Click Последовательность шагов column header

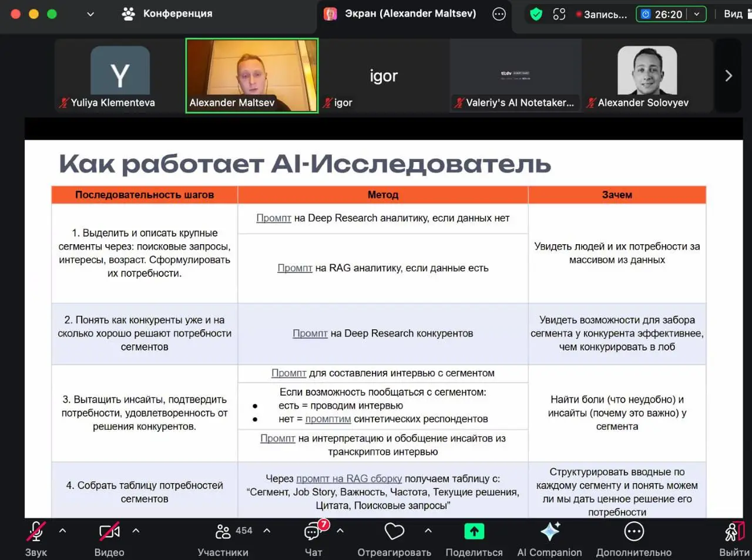coord(145,194)
